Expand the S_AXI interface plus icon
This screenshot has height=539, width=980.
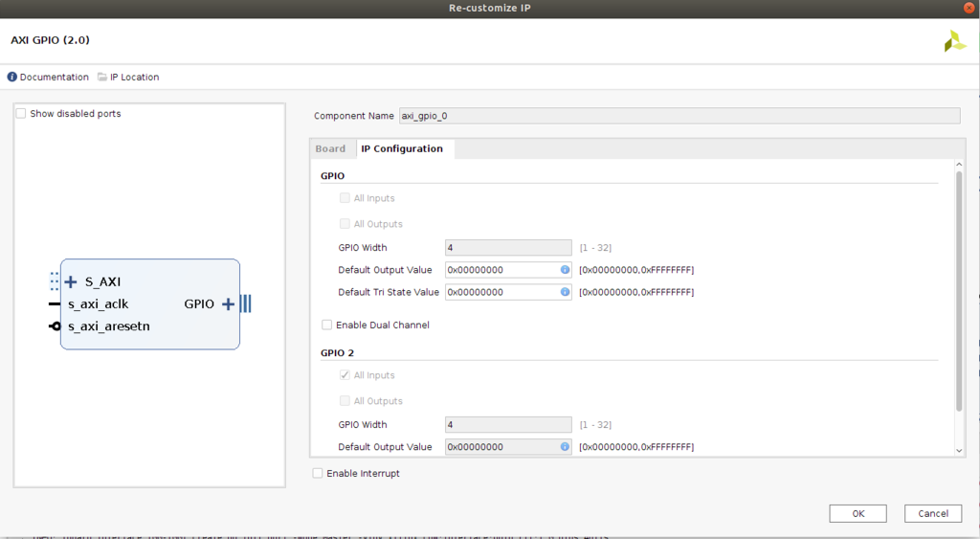coord(71,282)
